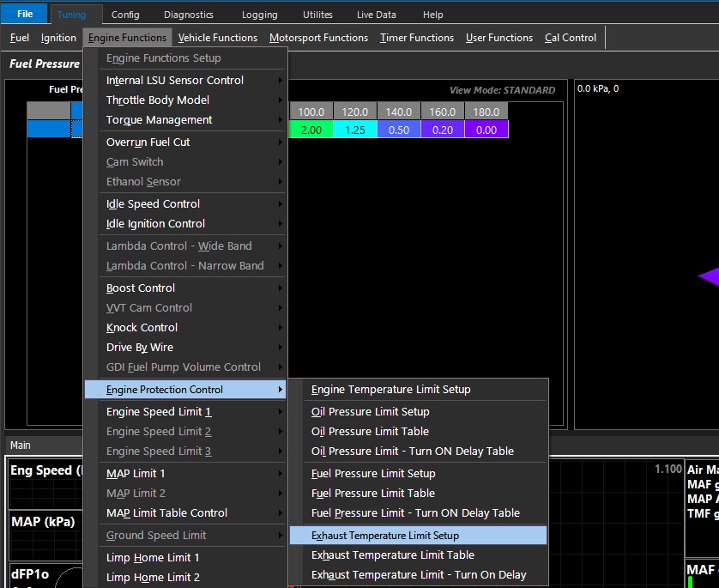The image size is (719, 588).
Task: Open the Main panel tab
Action: coord(20,446)
